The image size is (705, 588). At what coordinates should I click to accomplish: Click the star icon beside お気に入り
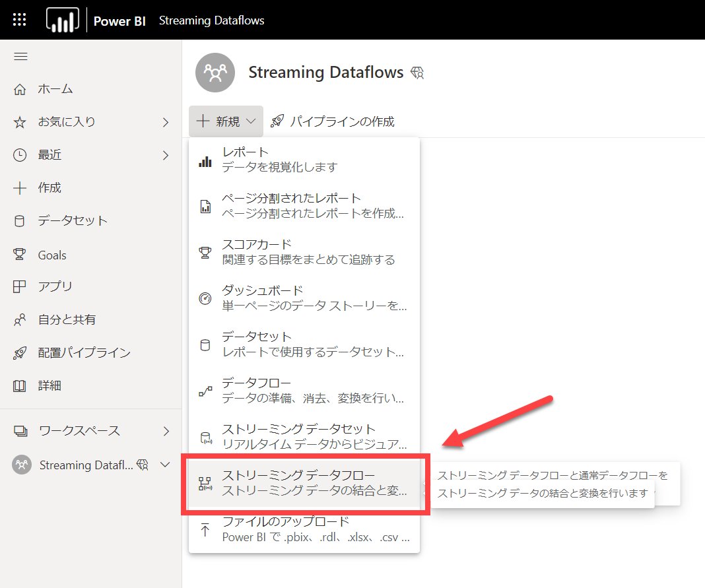[20, 122]
